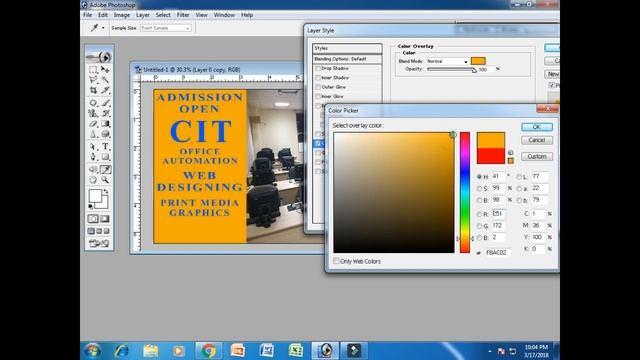Select the R red radio button
640x360 pixels.
click(479, 214)
